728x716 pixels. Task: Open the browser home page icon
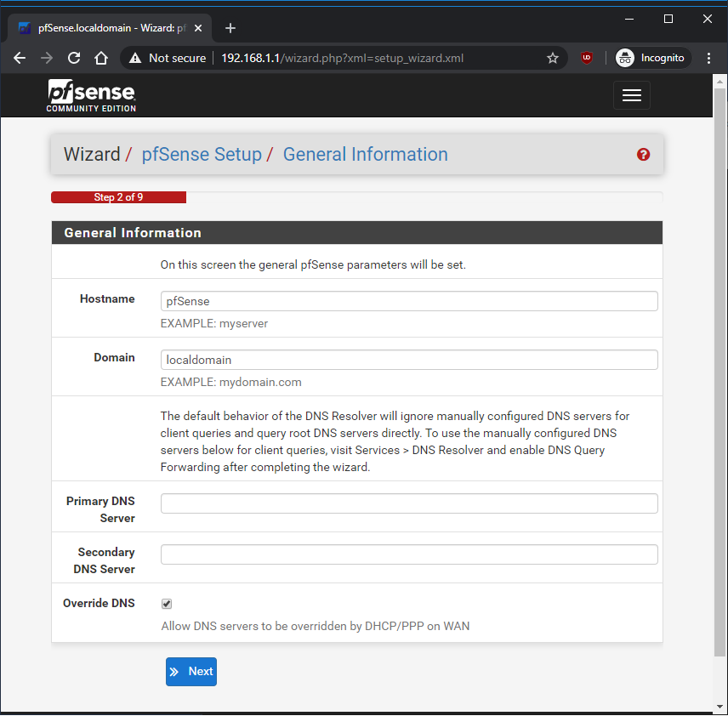point(100,58)
